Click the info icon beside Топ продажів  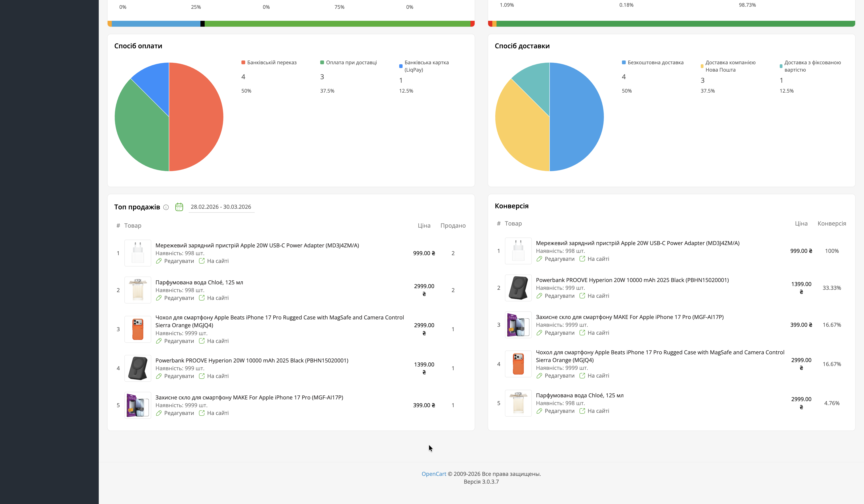click(166, 207)
